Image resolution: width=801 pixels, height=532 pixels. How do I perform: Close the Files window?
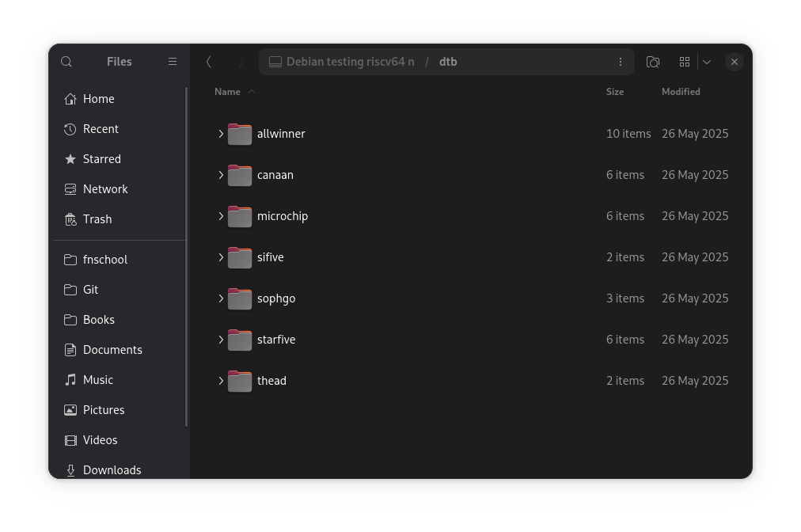[734, 62]
